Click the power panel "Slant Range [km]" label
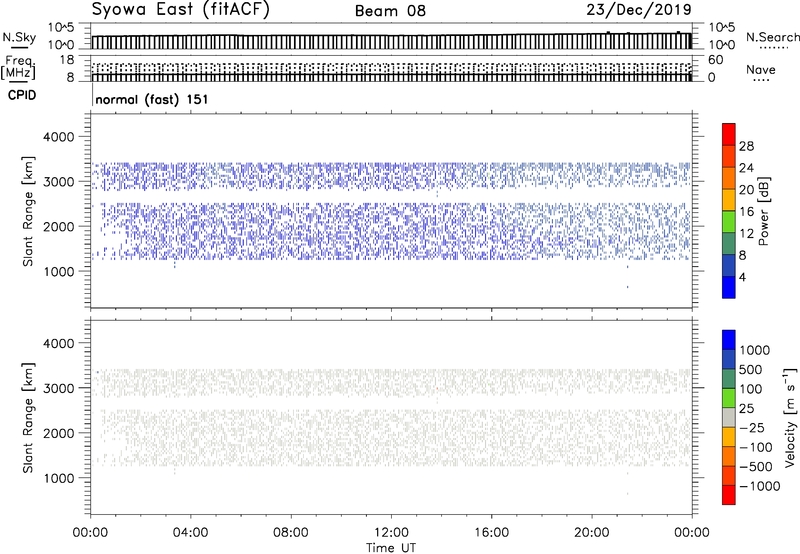The height and width of the screenshot is (554, 800). tap(28, 212)
